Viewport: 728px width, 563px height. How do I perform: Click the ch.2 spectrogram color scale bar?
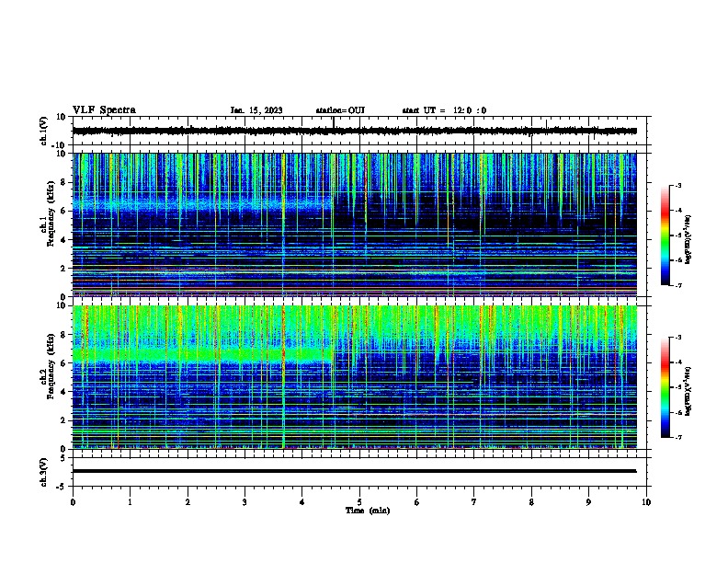tap(665, 387)
